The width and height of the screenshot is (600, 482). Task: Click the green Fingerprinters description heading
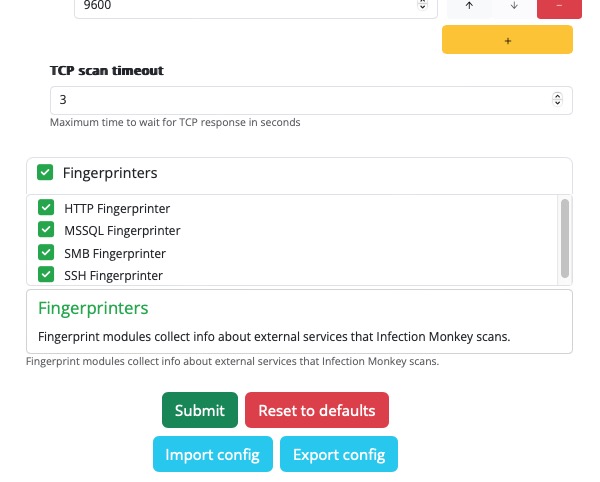coord(93,307)
